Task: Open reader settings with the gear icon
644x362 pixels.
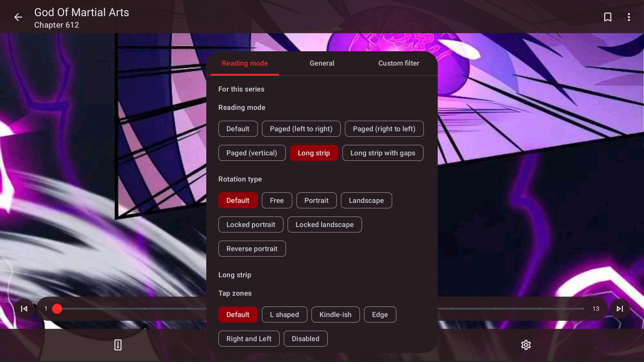Action: 526,345
